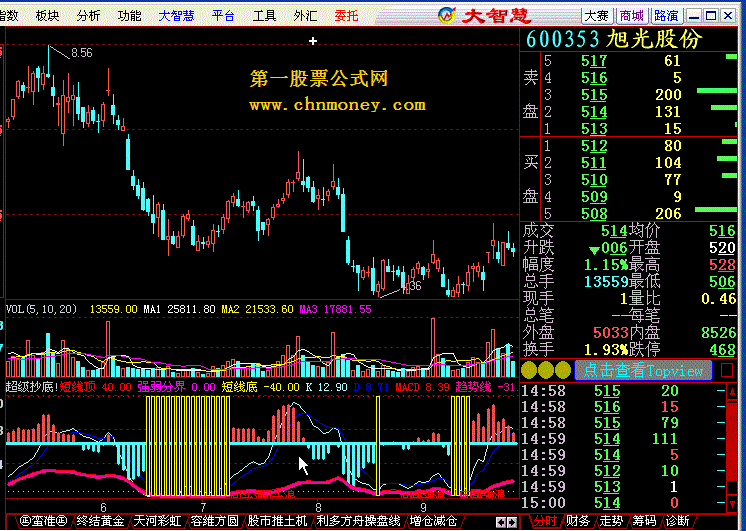
Task: Click sell level 5 price 517
Action: click(594, 61)
